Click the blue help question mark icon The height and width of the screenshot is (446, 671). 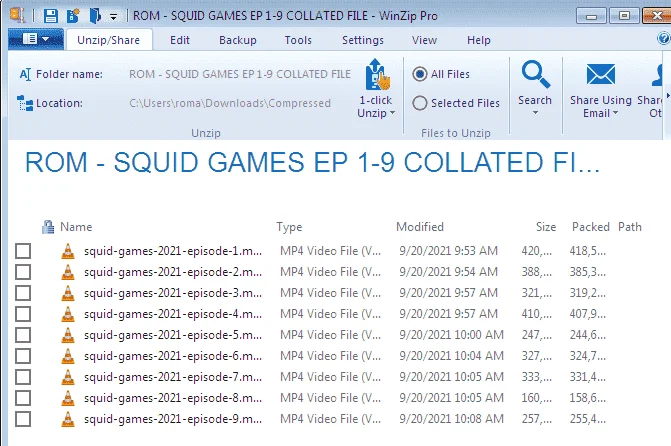pyautogui.click(x=664, y=39)
